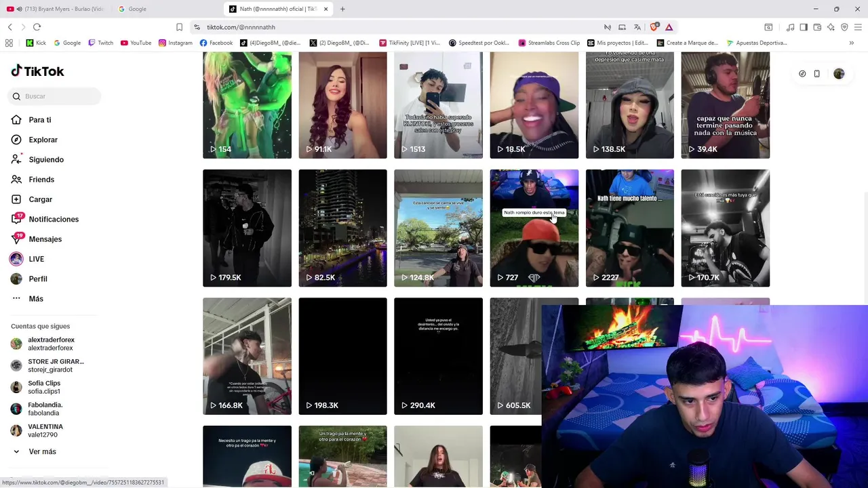
Task: Open the media playlist music-note icon
Action: coord(790,27)
